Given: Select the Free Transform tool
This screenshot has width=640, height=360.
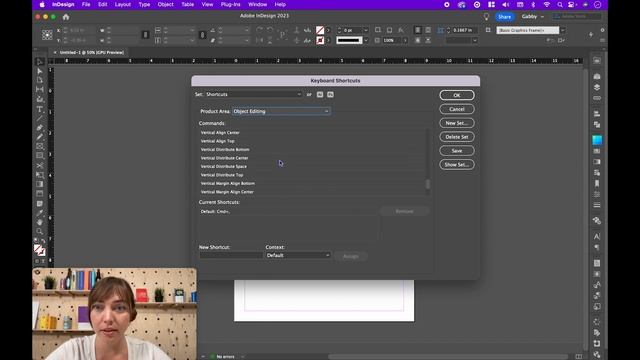Looking at the screenshot, I should tap(40, 175).
